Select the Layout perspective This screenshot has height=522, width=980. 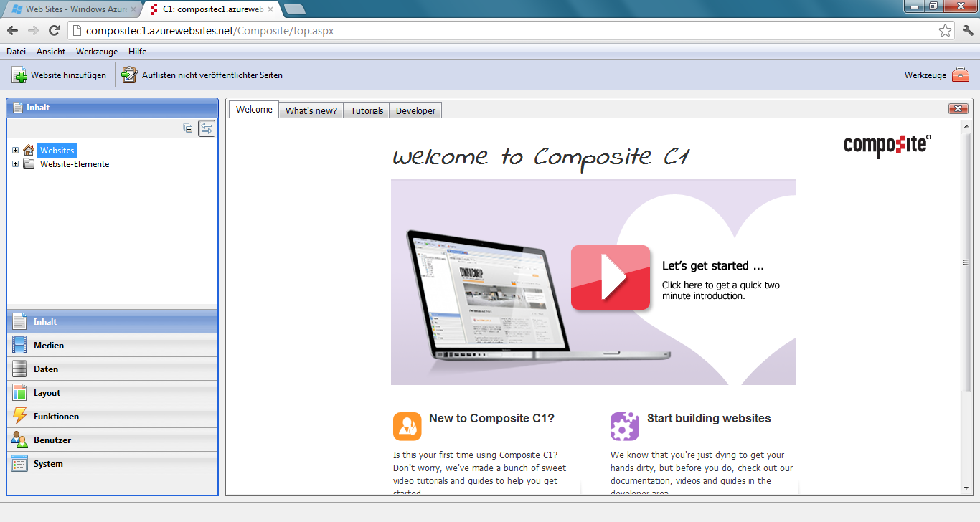point(47,393)
